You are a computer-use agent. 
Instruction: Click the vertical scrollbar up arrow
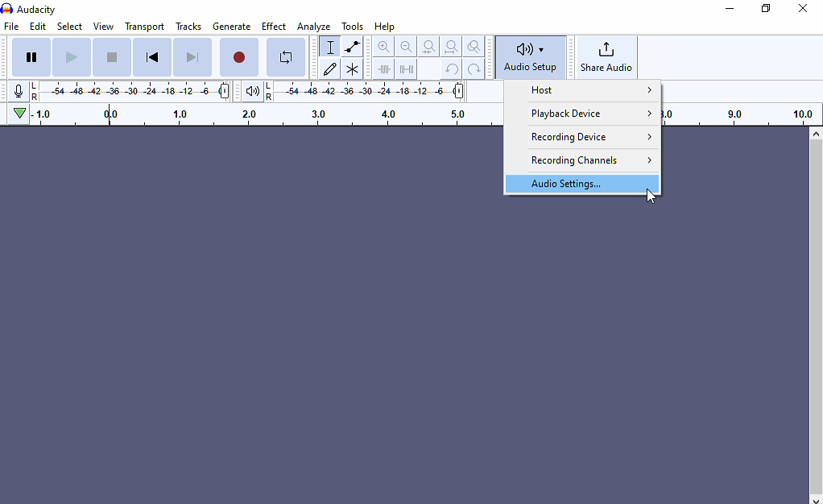(x=816, y=134)
